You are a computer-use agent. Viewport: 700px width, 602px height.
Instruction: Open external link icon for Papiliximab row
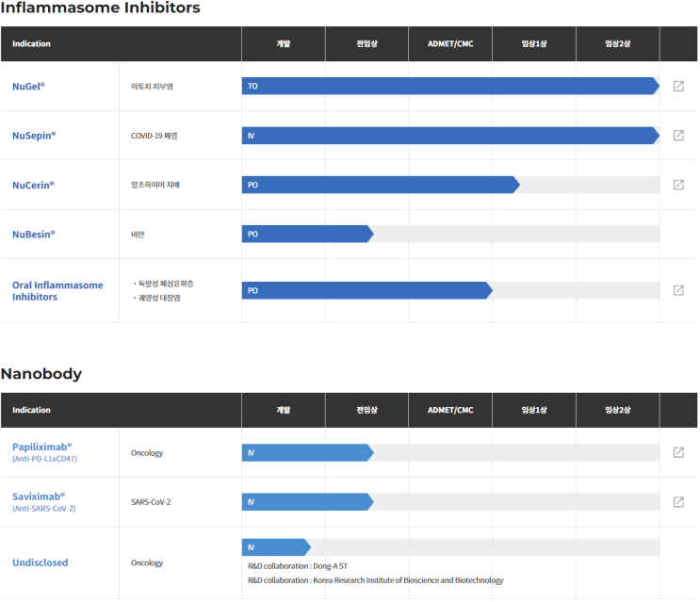[x=678, y=452]
